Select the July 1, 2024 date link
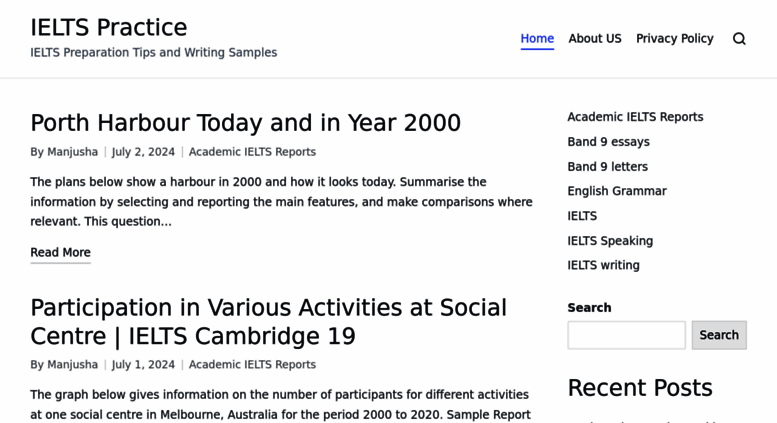 click(x=143, y=365)
